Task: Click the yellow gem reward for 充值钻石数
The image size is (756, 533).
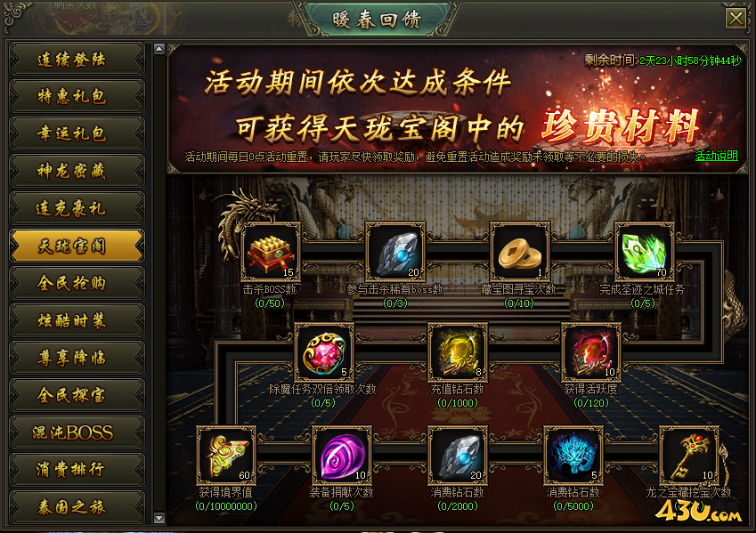Action: click(458, 352)
